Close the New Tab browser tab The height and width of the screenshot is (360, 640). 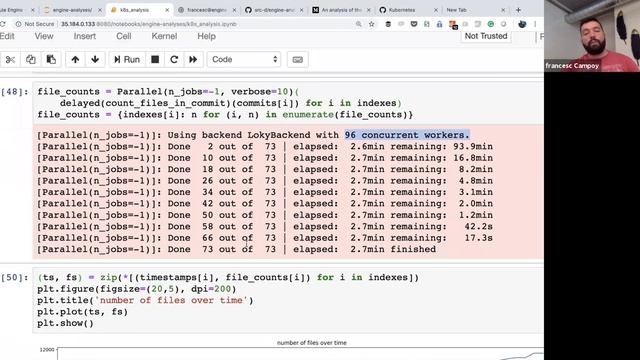point(503,10)
